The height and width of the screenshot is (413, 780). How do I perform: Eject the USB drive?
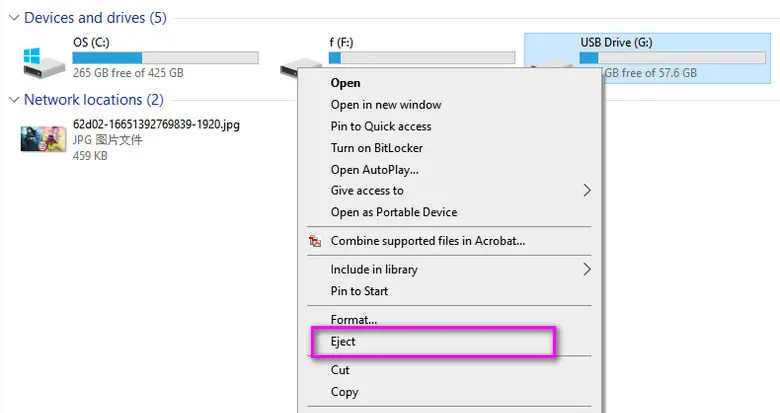point(343,342)
